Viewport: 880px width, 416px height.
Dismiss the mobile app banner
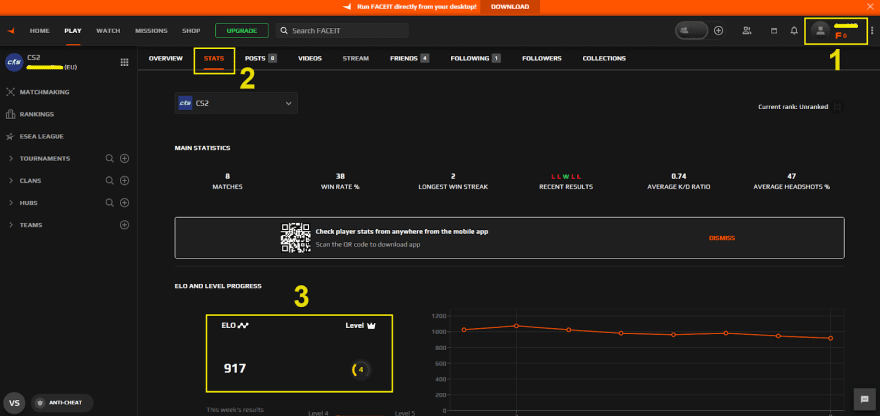pyautogui.click(x=721, y=238)
